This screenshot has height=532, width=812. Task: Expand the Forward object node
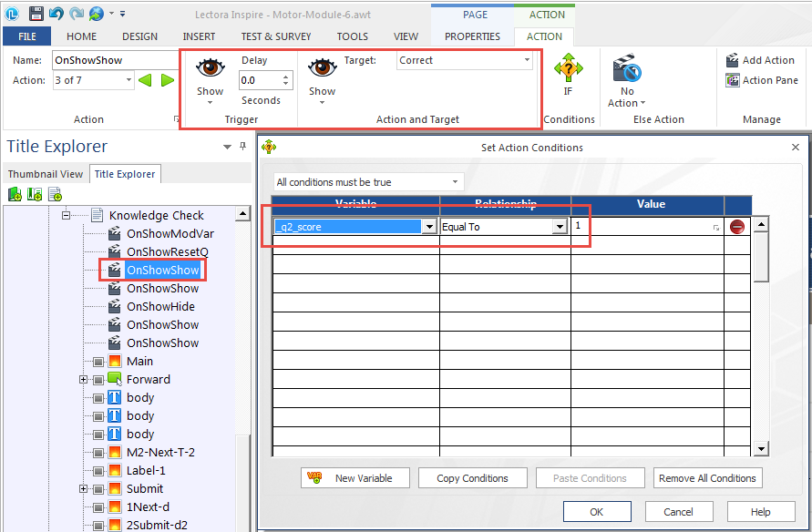click(83, 379)
